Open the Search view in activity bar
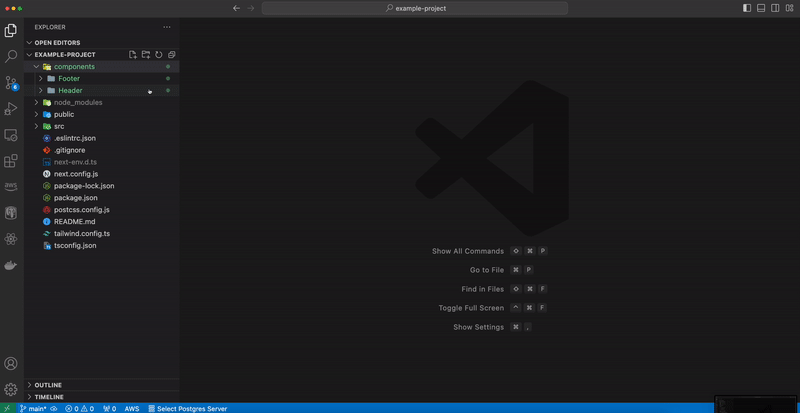 11,56
